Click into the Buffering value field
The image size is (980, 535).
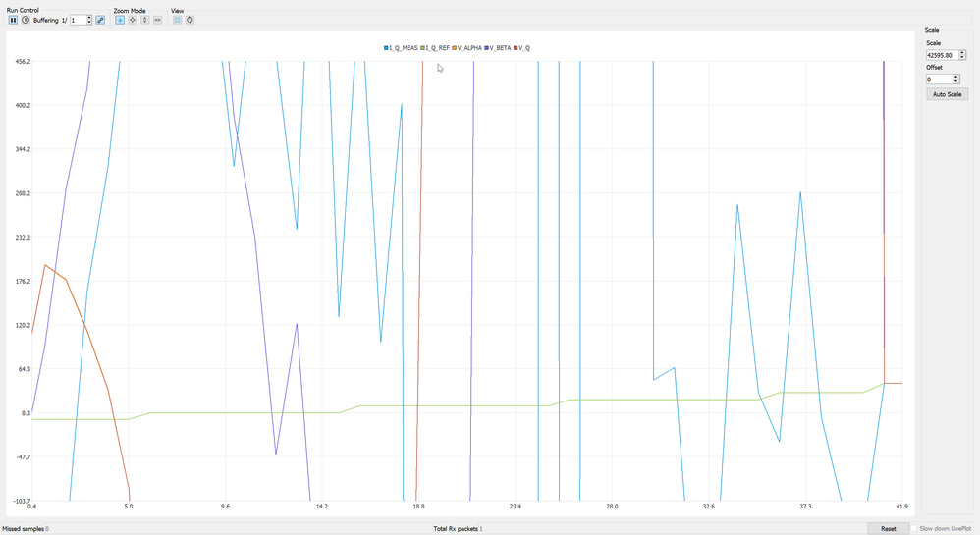(78, 20)
